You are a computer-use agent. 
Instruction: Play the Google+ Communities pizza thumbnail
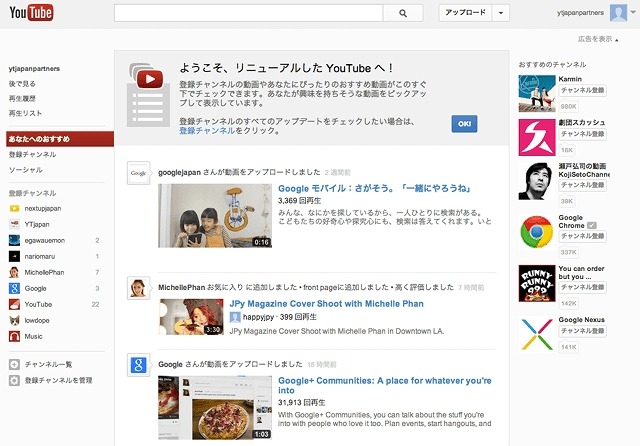[215, 408]
